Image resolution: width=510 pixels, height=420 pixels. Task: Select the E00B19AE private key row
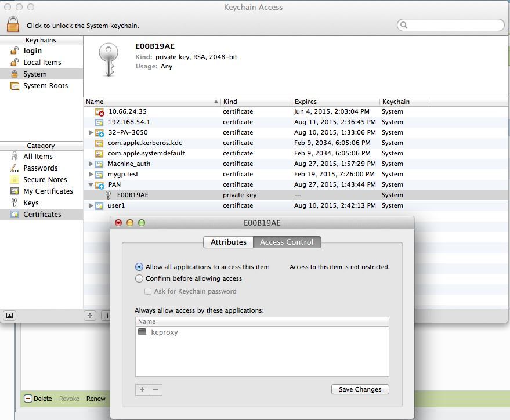[296, 195]
